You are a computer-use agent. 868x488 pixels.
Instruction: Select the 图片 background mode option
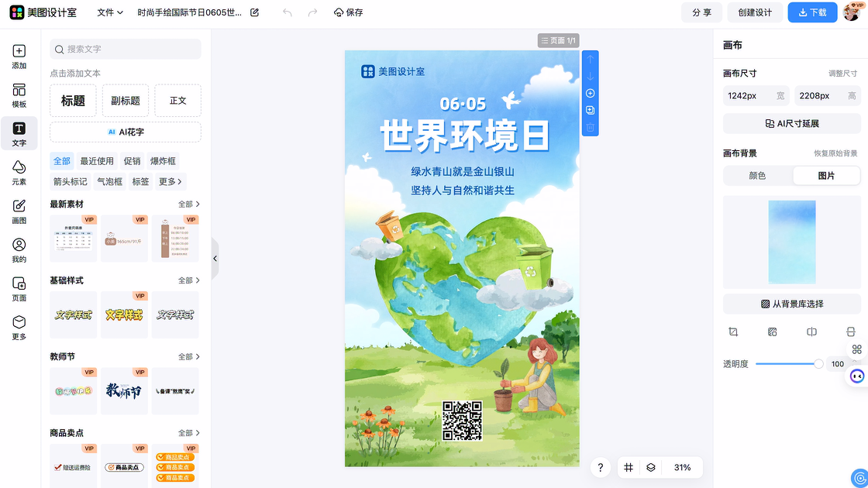pos(826,176)
